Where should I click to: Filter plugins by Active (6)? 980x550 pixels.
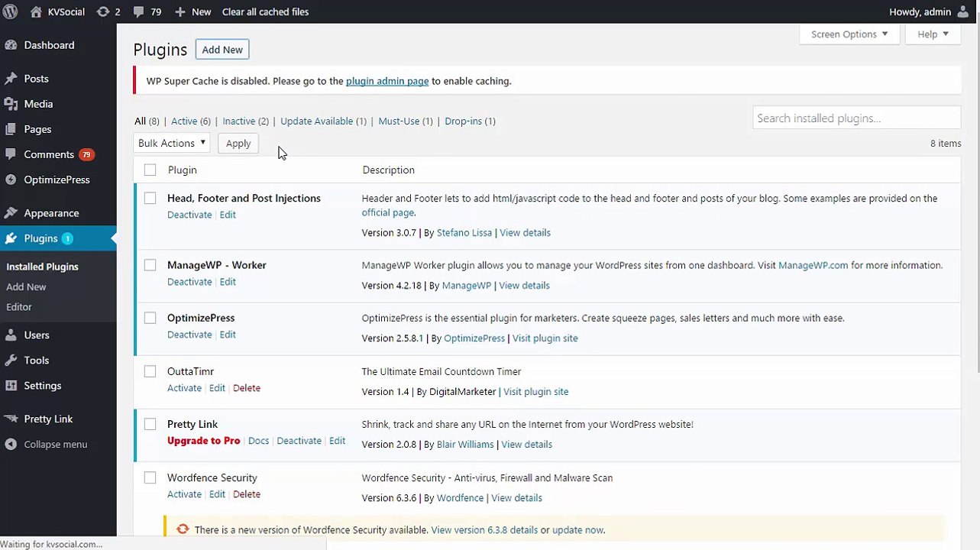(191, 121)
